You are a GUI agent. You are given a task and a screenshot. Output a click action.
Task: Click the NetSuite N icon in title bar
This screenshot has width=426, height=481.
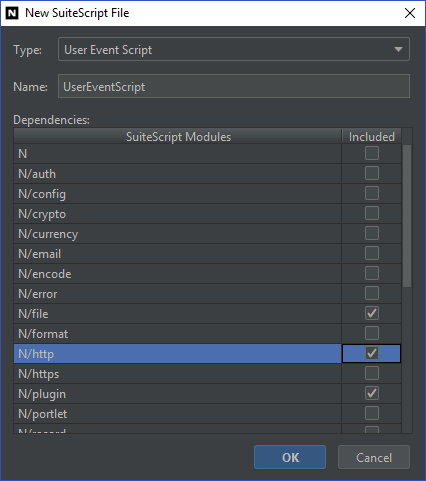pyautogui.click(x=12, y=13)
